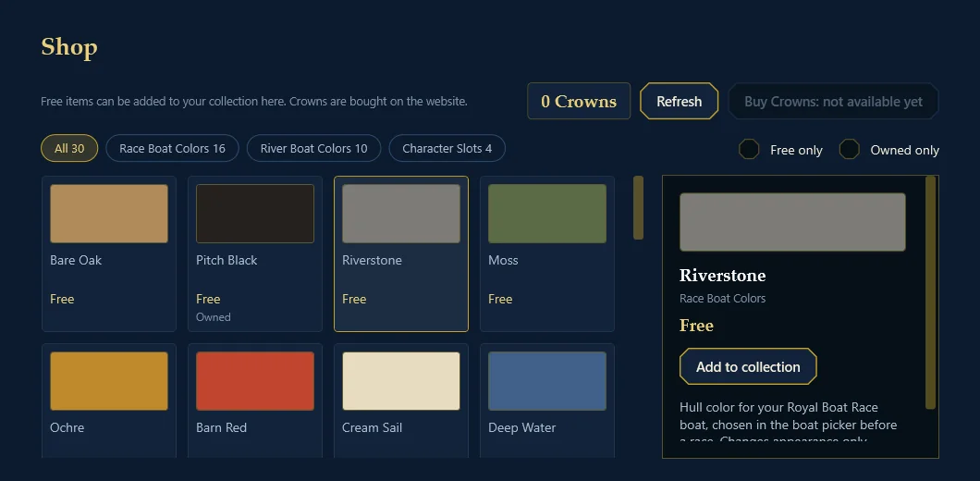The image size is (980, 481).
Task: Add Riverstone to collection
Action: click(x=748, y=366)
